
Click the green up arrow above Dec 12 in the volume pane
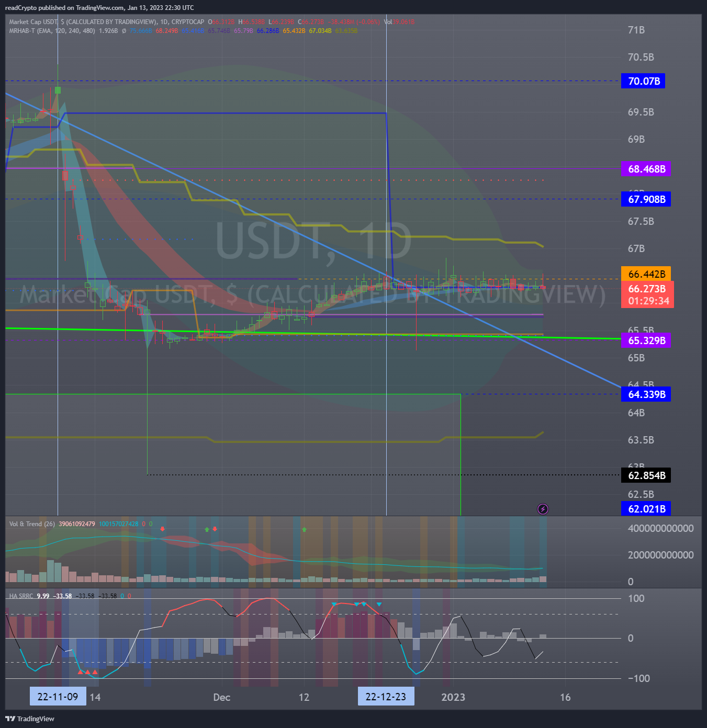(305, 530)
